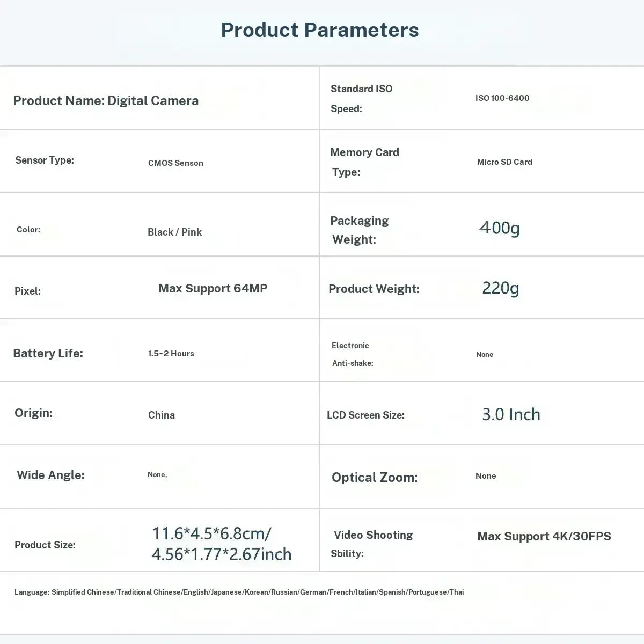Click the 400g packaging weight value

tap(500, 228)
